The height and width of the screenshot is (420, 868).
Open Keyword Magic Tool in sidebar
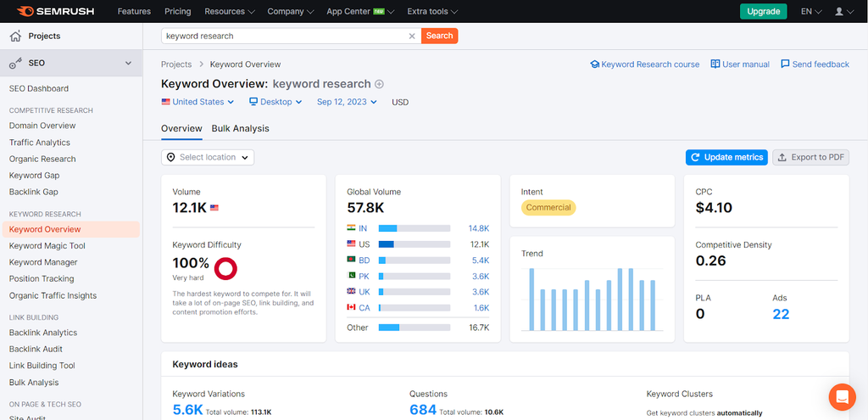47,246
